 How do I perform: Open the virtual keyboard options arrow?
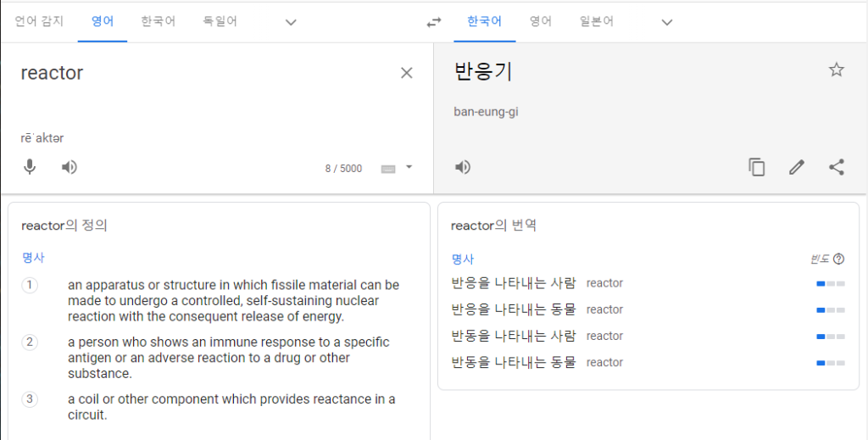pyautogui.click(x=409, y=167)
